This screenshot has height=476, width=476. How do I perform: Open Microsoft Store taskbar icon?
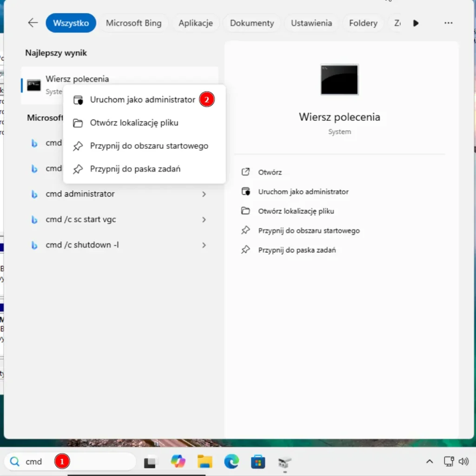click(258, 462)
